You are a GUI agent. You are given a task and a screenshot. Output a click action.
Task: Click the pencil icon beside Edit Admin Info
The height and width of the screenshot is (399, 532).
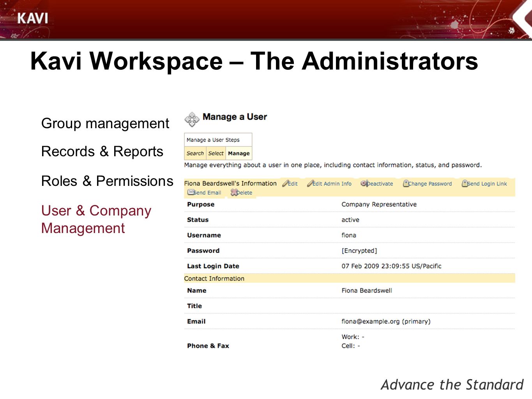[x=310, y=184]
